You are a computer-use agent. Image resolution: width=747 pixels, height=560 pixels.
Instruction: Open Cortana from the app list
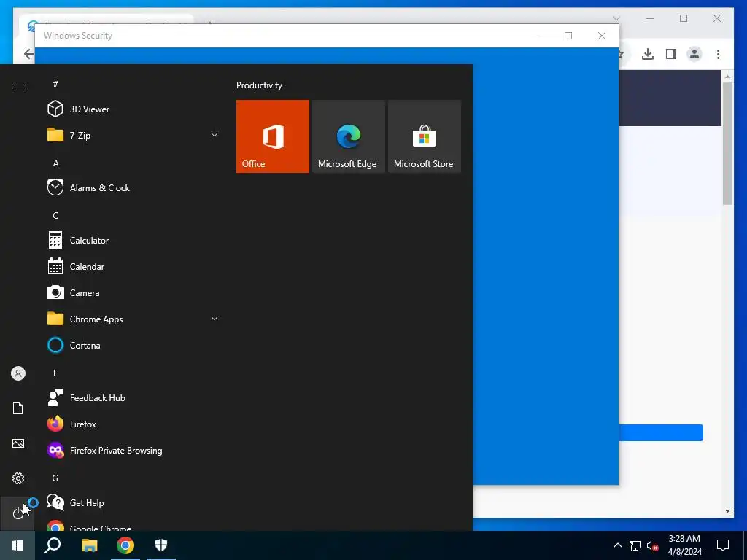[x=131, y=345]
